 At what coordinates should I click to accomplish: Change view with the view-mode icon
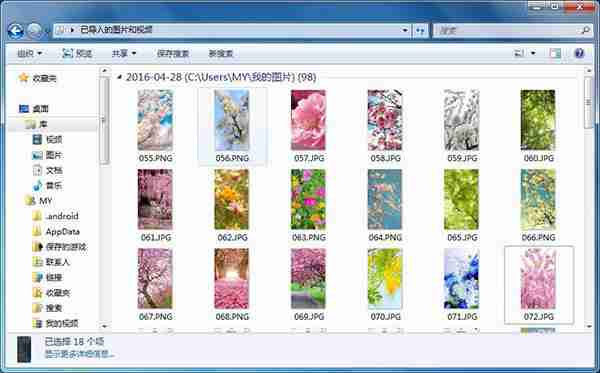coord(519,53)
